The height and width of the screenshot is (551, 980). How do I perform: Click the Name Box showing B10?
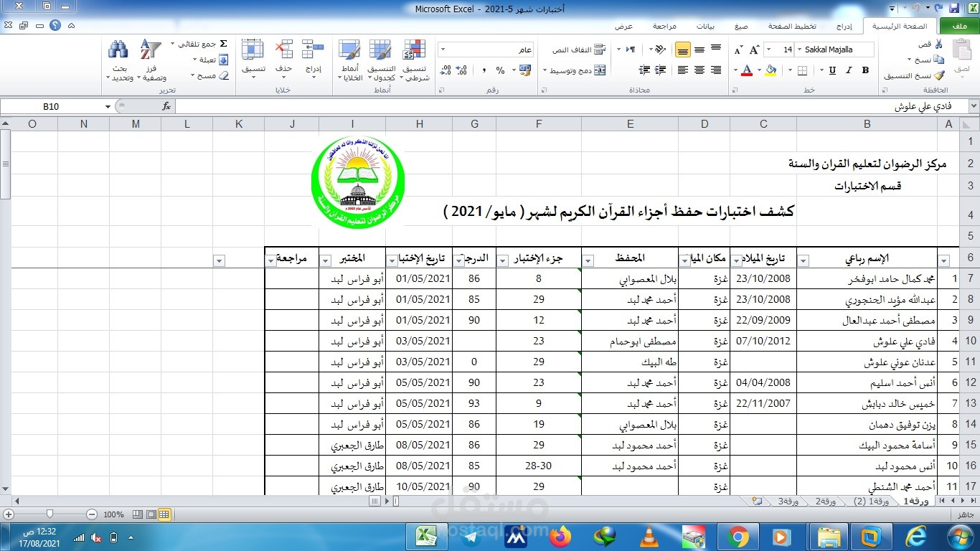51,106
